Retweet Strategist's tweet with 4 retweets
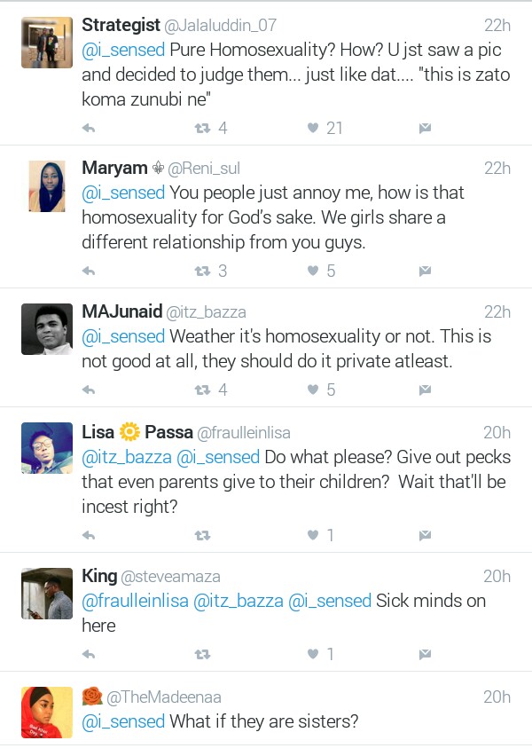Screen dimensions: 532x756 coord(202,129)
